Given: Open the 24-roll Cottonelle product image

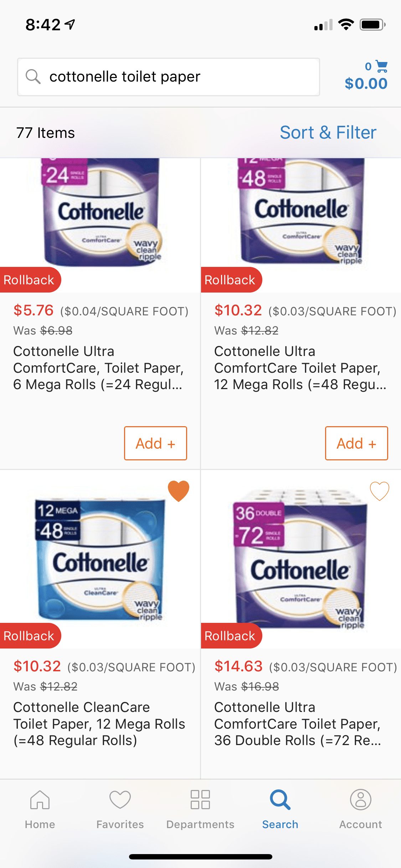Looking at the screenshot, I should coord(101,213).
